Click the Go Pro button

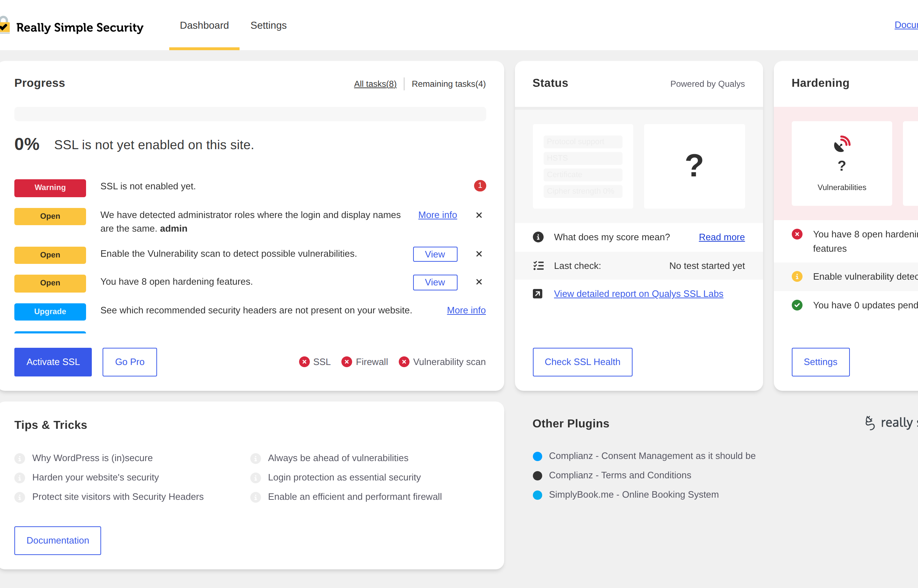point(130,361)
